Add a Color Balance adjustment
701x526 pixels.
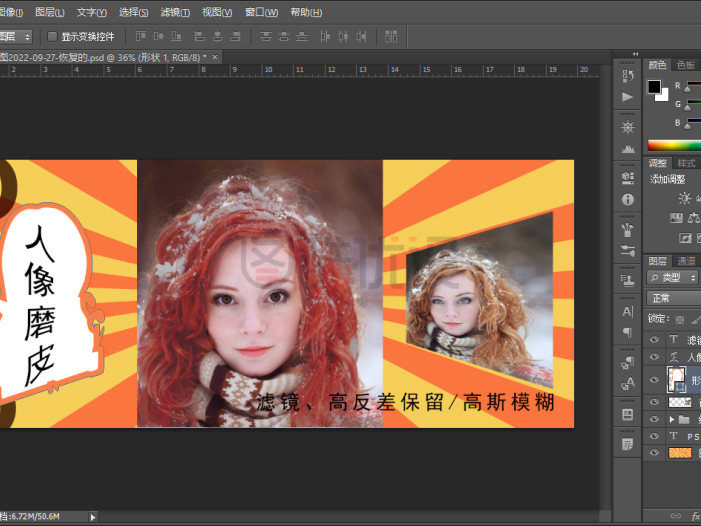tap(694, 218)
